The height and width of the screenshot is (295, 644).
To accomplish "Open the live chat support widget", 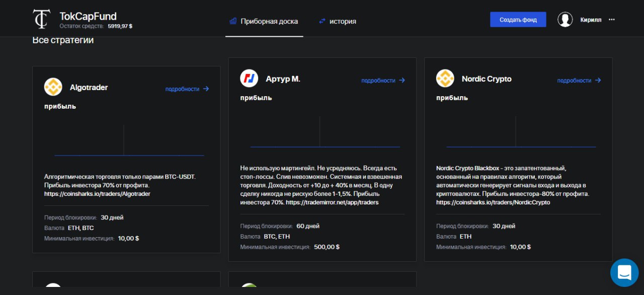I will click(x=624, y=272).
